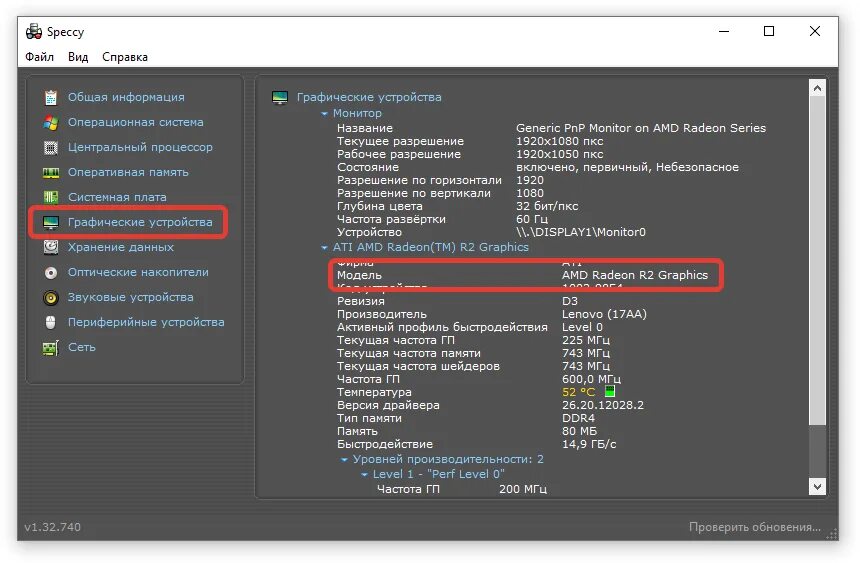
Task: Click the Графические устройства monitor icon in sidebar
Action: (51, 222)
